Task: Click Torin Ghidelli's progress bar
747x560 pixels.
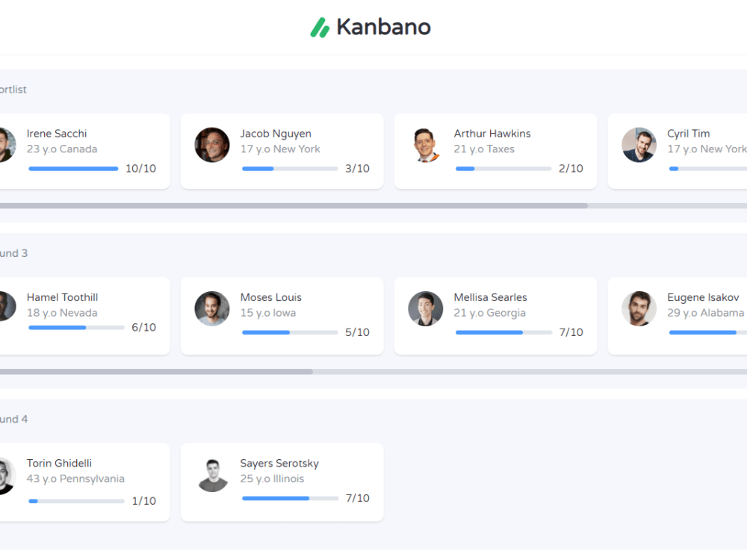Action: point(76,501)
